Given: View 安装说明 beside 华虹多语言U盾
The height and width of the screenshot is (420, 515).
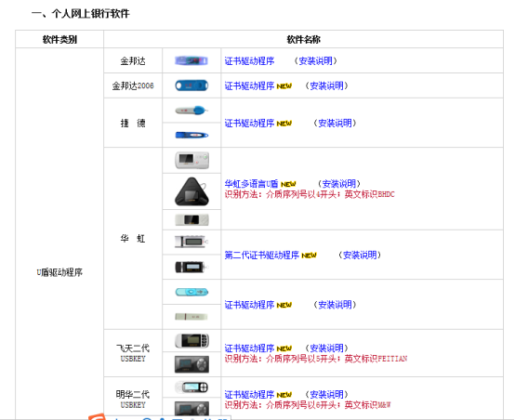Looking at the screenshot, I should coord(339,184).
